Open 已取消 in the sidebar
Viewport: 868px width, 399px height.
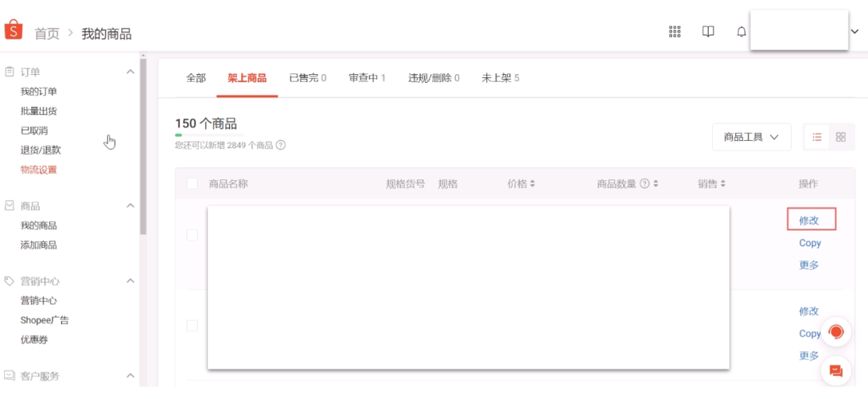tap(35, 130)
